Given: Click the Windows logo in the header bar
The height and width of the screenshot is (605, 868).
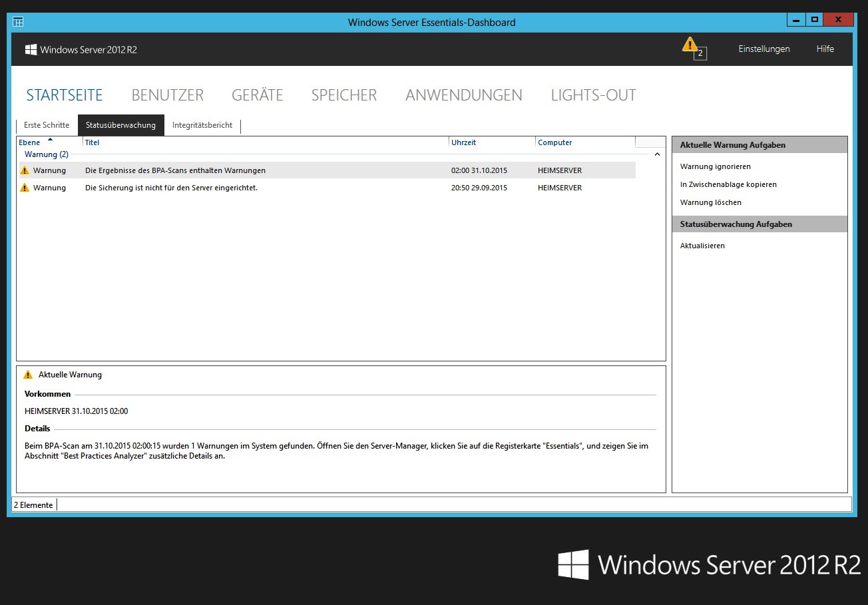Looking at the screenshot, I should 31,49.
